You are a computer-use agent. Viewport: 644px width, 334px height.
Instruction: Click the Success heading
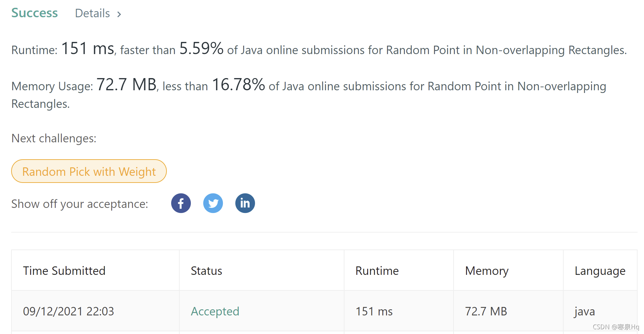coord(34,13)
